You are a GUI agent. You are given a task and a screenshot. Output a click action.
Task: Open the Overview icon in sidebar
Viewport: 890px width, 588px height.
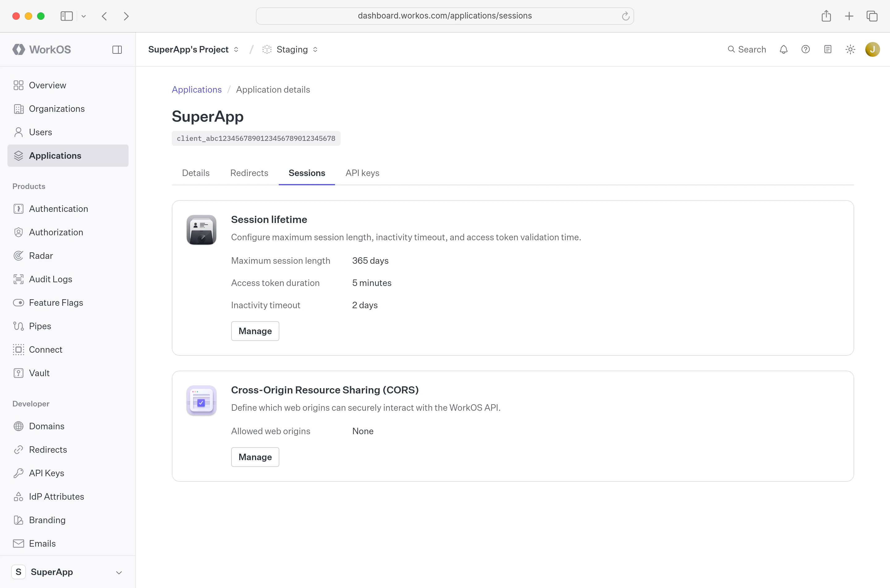click(18, 85)
